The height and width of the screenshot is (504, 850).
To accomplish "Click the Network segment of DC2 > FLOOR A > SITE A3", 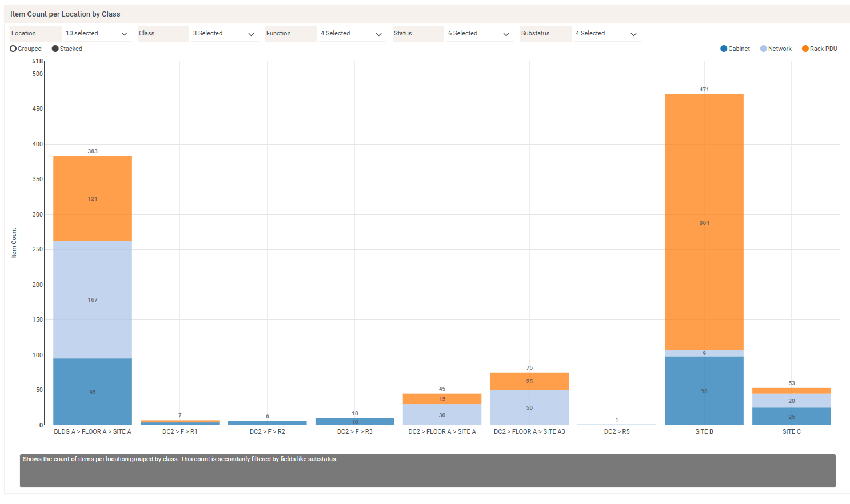I will [529, 407].
